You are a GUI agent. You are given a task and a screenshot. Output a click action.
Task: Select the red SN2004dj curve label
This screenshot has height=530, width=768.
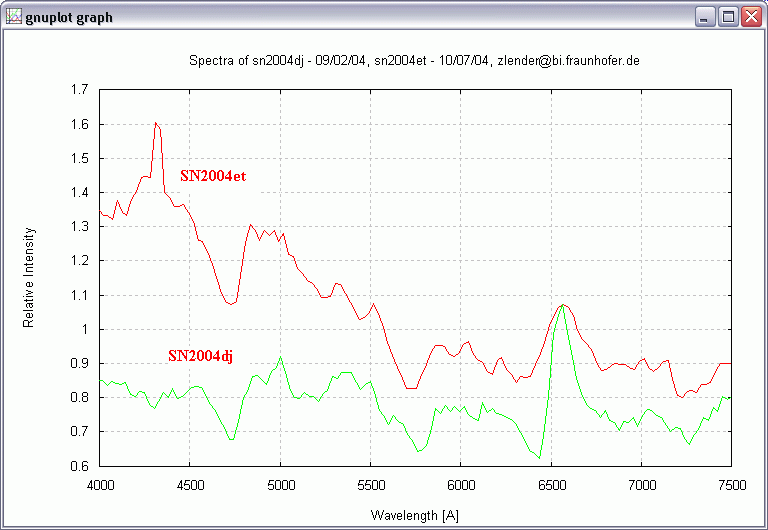point(199,355)
